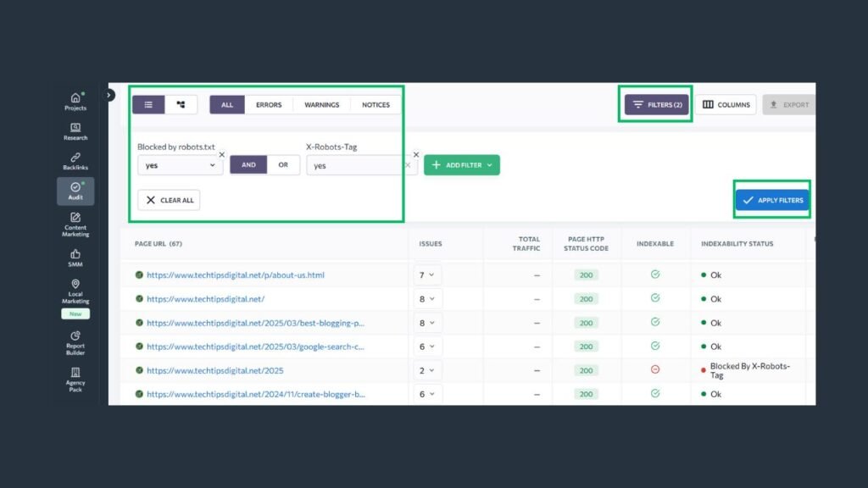Go to the Backlinks tool

click(75, 162)
